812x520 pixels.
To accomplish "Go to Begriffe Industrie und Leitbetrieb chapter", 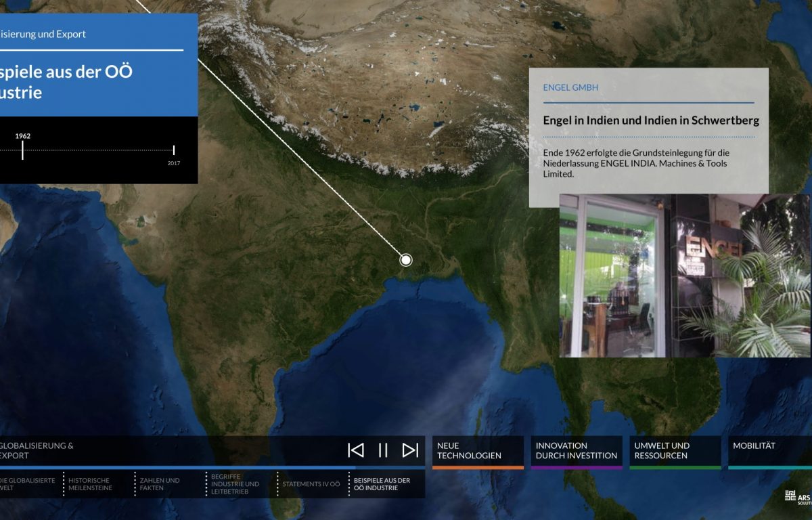I will [235, 484].
